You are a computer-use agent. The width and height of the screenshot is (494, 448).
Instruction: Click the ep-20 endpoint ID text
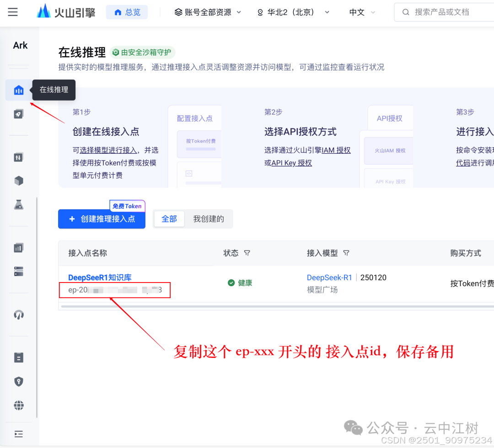[x=115, y=290]
